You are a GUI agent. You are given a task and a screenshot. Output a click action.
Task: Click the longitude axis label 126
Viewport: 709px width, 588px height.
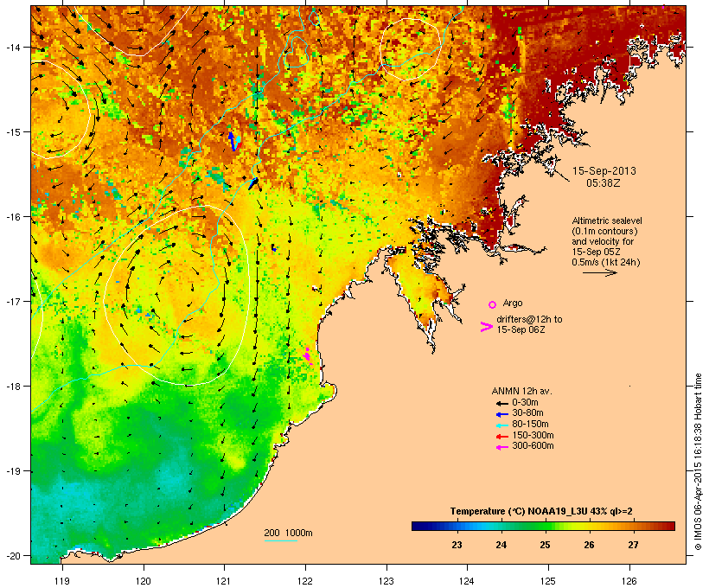pyautogui.click(x=629, y=581)
